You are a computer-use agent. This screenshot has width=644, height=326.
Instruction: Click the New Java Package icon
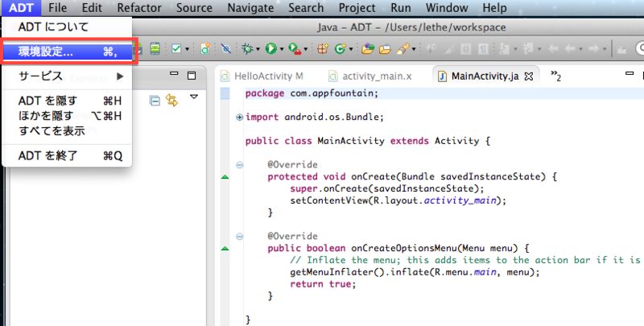pos(323,49)
